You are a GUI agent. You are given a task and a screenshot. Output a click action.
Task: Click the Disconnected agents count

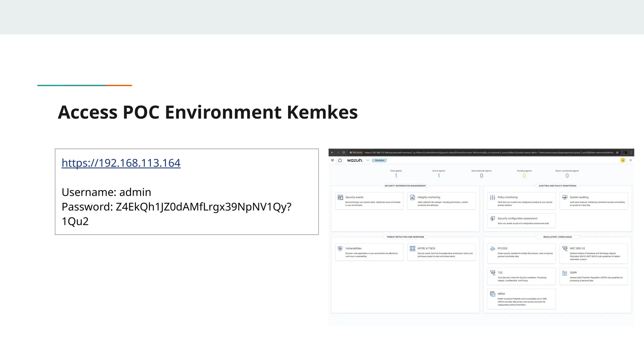tap(481, 176)
